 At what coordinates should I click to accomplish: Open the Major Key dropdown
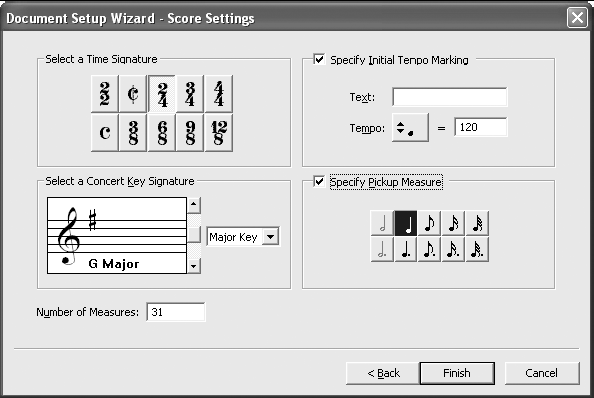(x=270, y=237)
